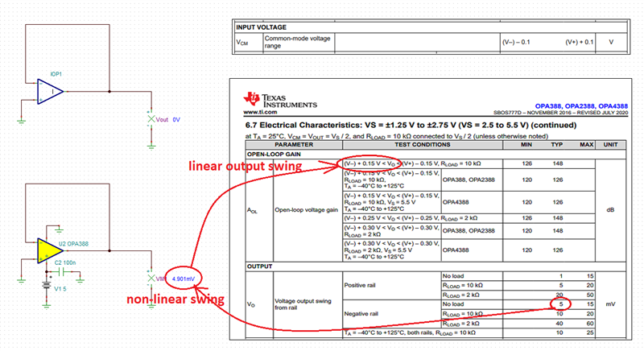
Task: Click the OUTPUT section header row
Action: [x=436, y=266]
